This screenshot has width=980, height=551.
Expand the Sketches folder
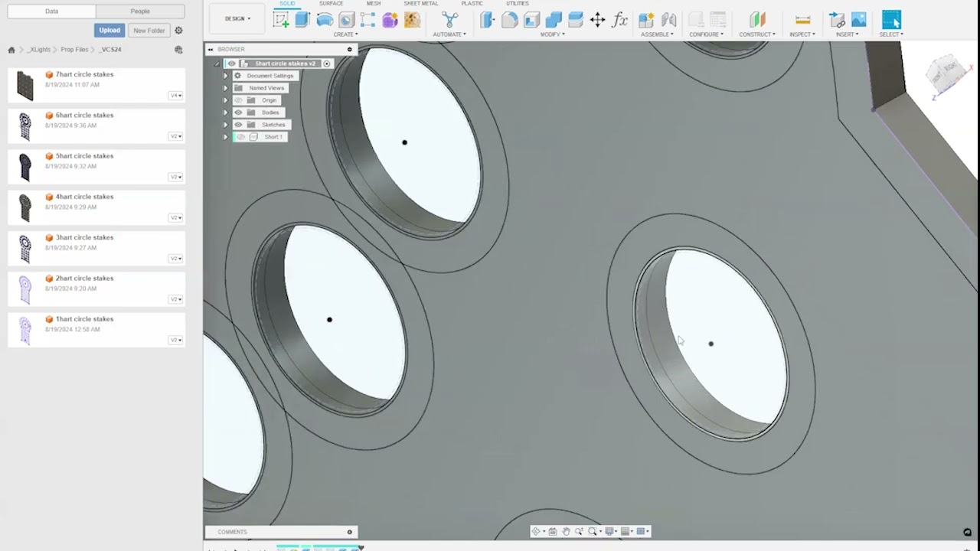coord(225,125)
